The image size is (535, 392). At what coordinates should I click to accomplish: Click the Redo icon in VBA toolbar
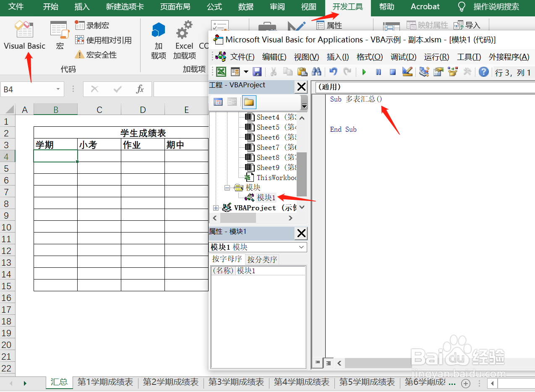coord(347,72)
